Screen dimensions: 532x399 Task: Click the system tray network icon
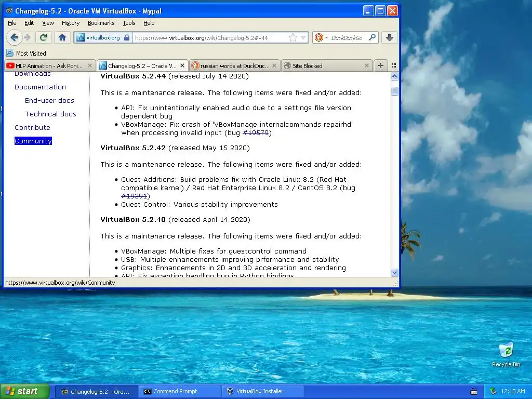[x=493, y=391]
